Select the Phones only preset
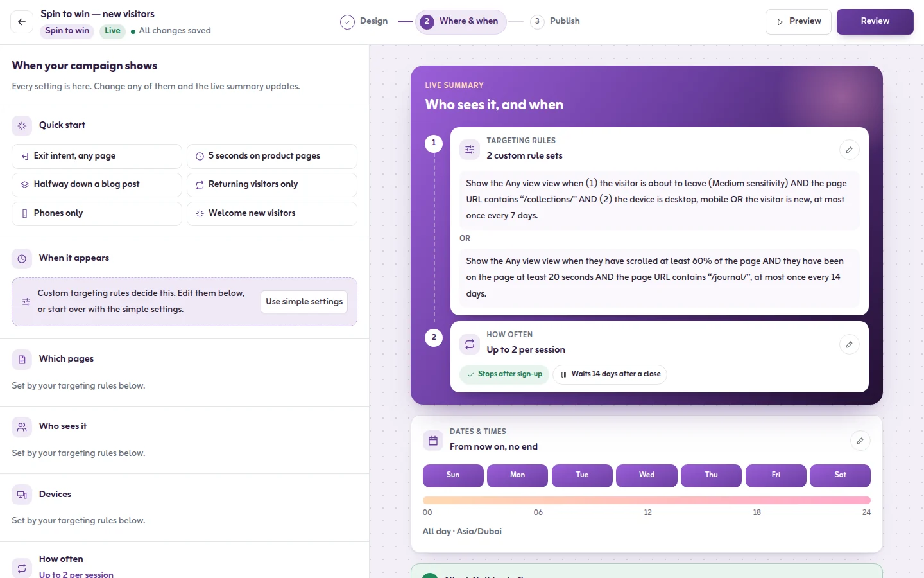Image resolution: width=924 pixels, height=578 pixels. tap(97, 214)
